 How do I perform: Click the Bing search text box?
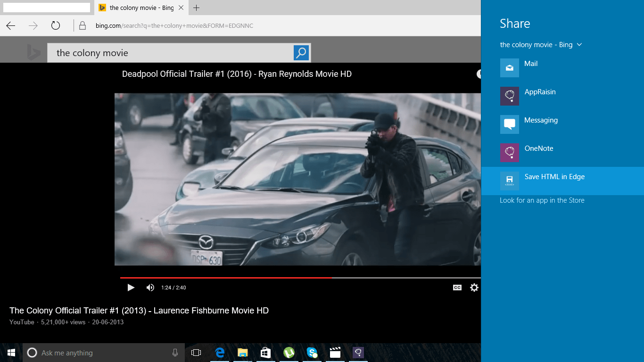point(170,53)
